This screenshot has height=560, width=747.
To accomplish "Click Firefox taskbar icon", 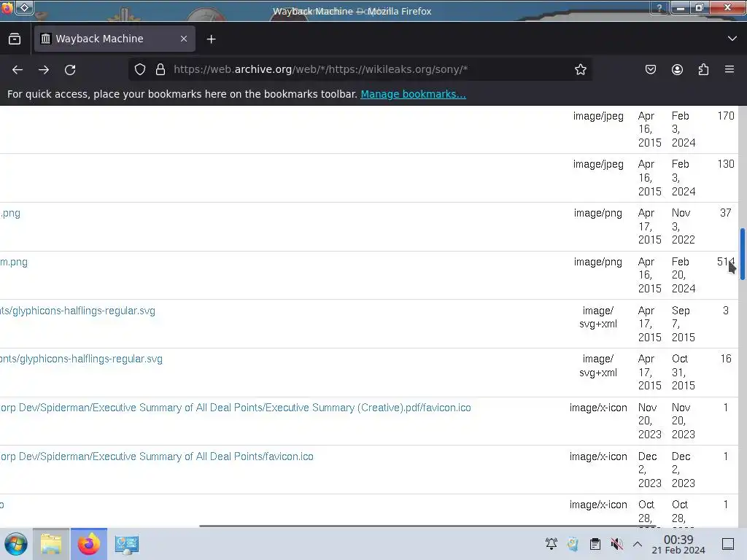I will click(88, 544).
